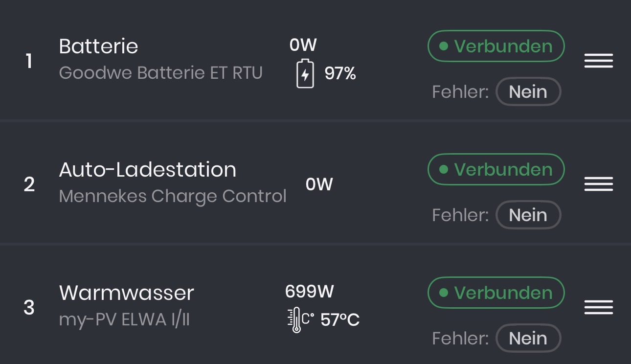Screen dimensions: 631x364
Task: Click the Verbunden badge for Auto-Ladestation
Action: [496, 169]
